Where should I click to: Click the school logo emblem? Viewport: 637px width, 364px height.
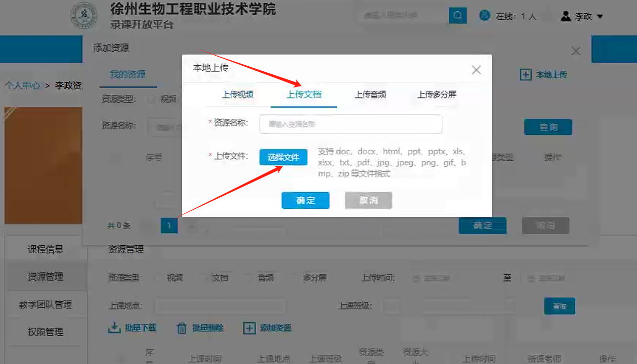pos(84,16)
